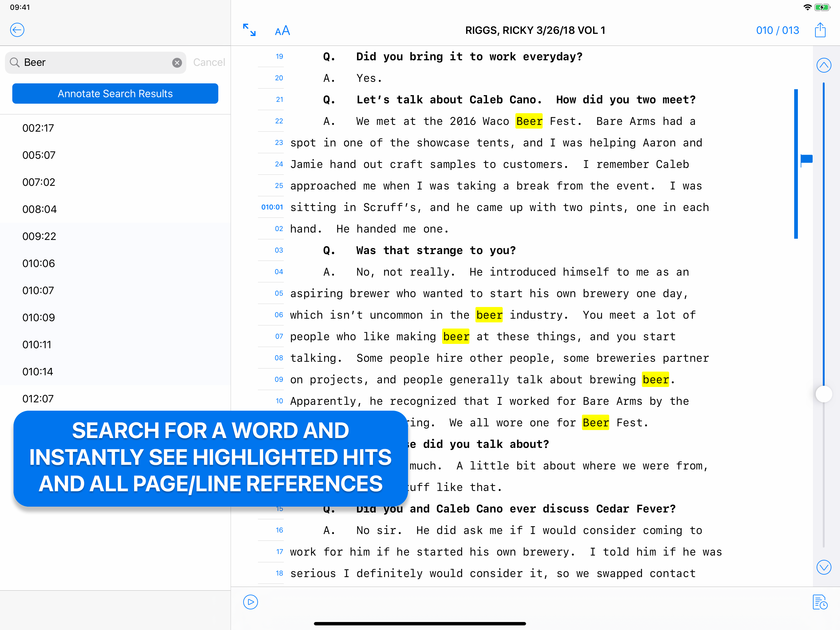Open the text size AA option
Viewport: 840px width, 630px height.
282,31
